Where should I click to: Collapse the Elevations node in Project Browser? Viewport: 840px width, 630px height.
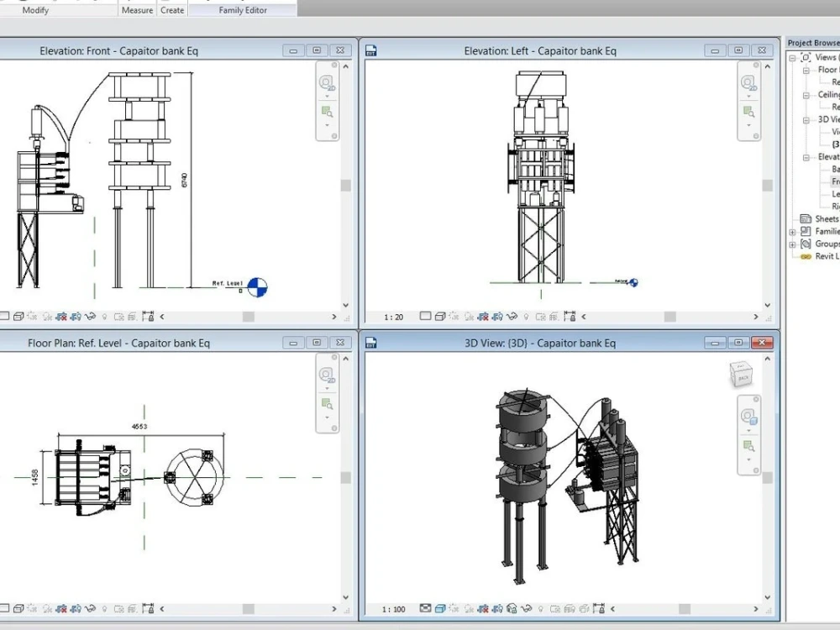(x=806, y=157)
